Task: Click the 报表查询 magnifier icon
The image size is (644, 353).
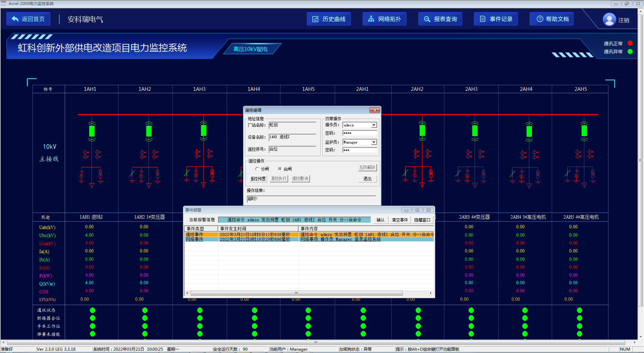Action: [x=427, y=19]
